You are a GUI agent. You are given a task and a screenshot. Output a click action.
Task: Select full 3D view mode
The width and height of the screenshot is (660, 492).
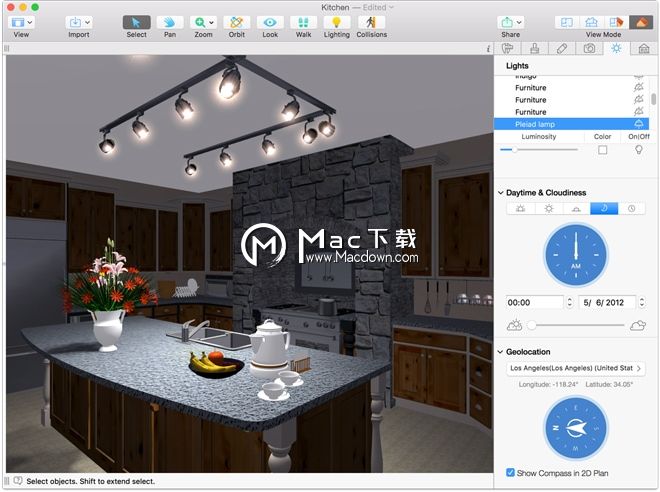pyautogui.click(x=641, y=22)
